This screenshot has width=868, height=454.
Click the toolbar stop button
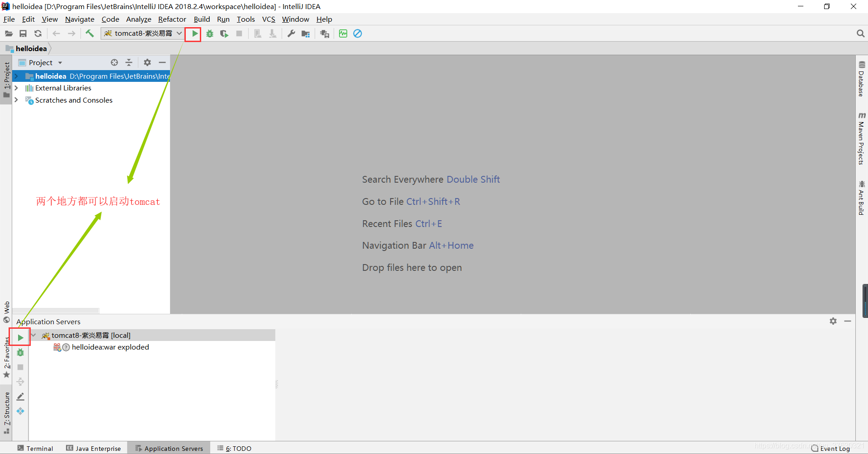coord(239,33)
